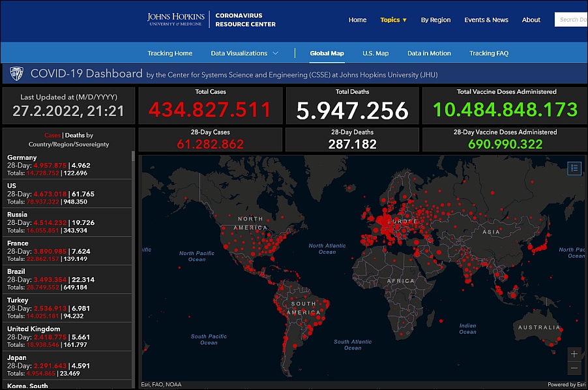The height and width of the screenshot is (390, 588).
Task: Select the Global Map tab
Action: 327,53
